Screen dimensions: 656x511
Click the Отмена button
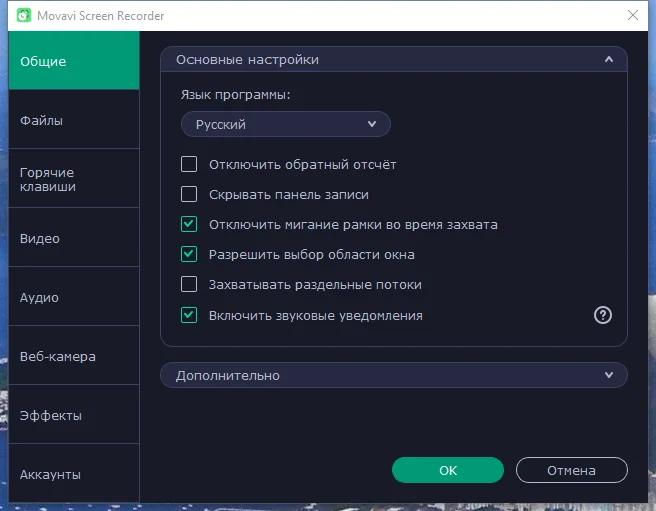tap(571, 470)
